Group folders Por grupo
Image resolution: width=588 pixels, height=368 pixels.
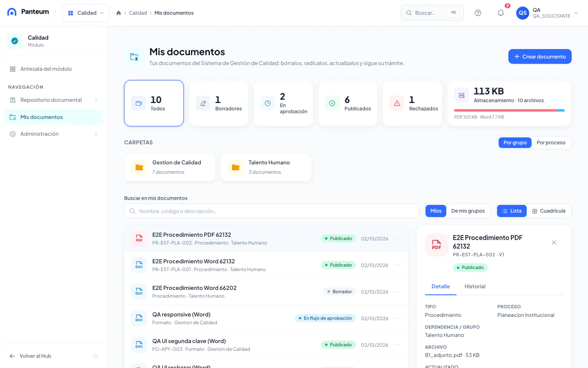[515, 143]
